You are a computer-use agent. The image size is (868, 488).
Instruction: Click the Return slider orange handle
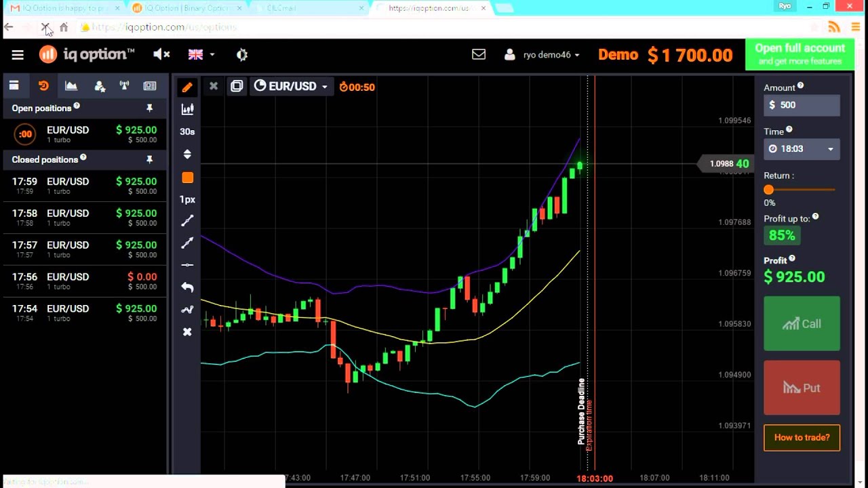[768, 190]
